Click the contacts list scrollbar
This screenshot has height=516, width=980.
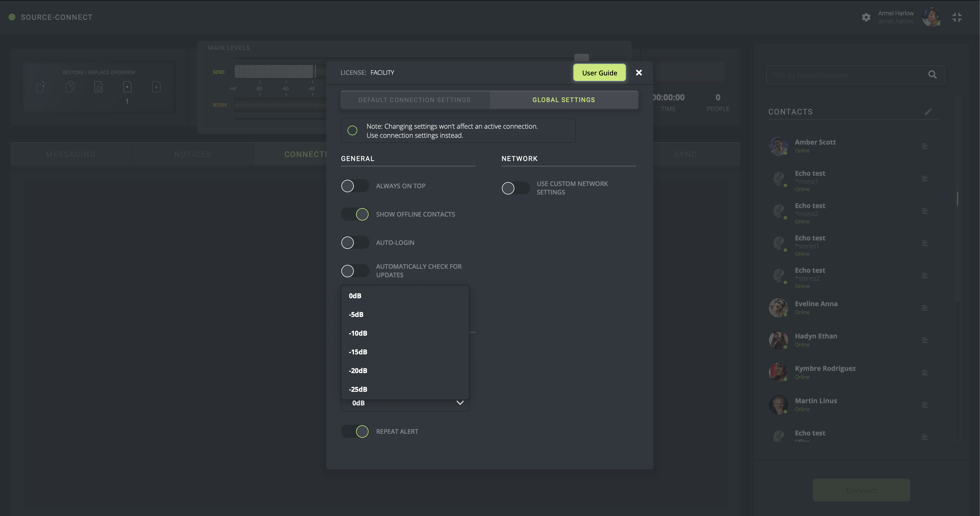coord(957,198)
